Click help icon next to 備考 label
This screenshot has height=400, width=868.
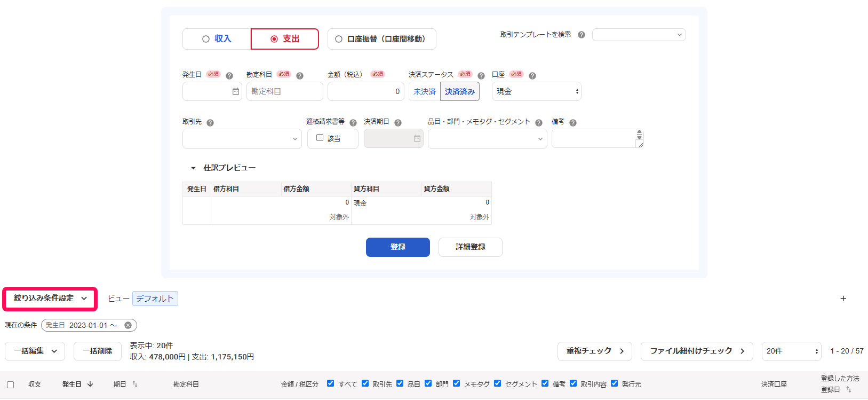(x=573, y=122)
